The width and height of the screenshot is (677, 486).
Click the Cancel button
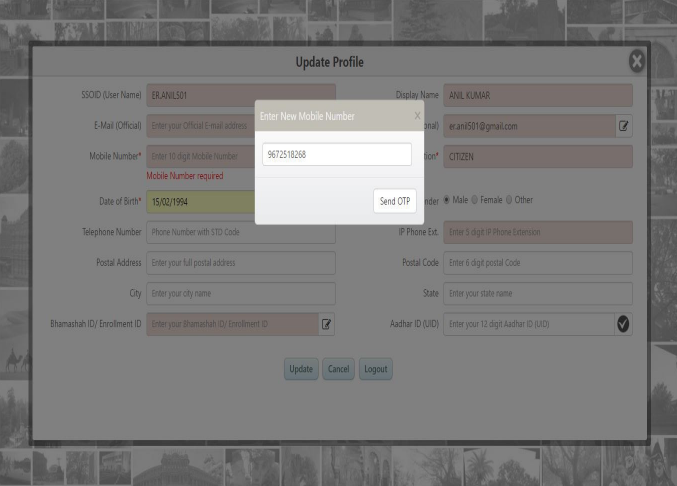(338, 369)
